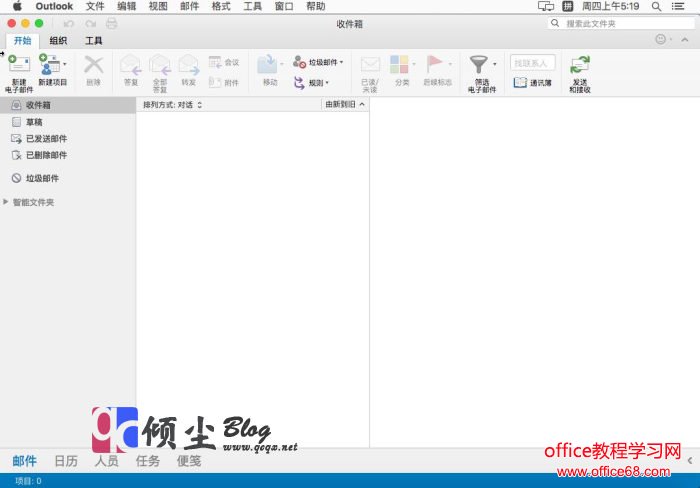Image resolution: width=700 pixels, height=488 pixels.
Task: Open the 已删除邮件 (Deleted Items) folder
Action: [46, 155]
